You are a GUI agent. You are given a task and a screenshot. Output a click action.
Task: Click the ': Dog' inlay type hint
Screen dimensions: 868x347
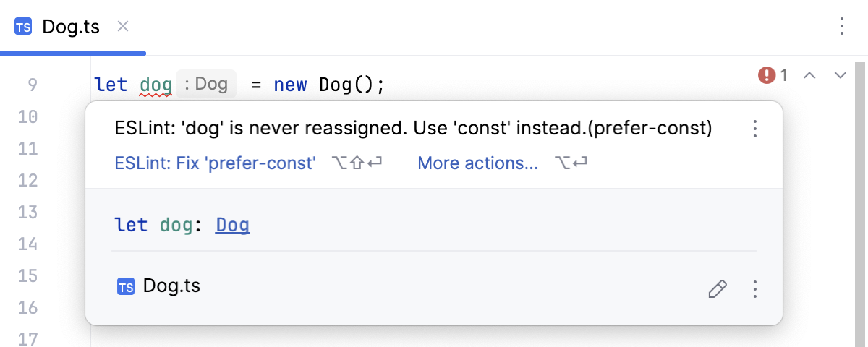206,85
